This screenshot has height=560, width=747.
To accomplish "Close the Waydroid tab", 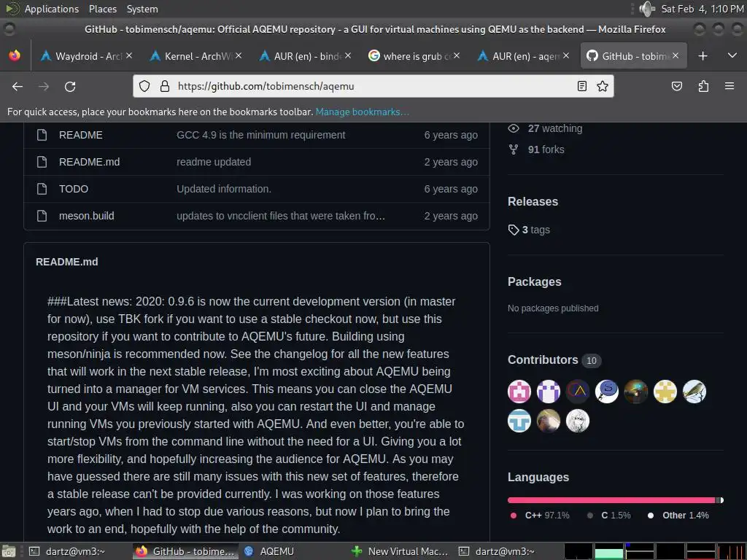I will tap(129, 55).
